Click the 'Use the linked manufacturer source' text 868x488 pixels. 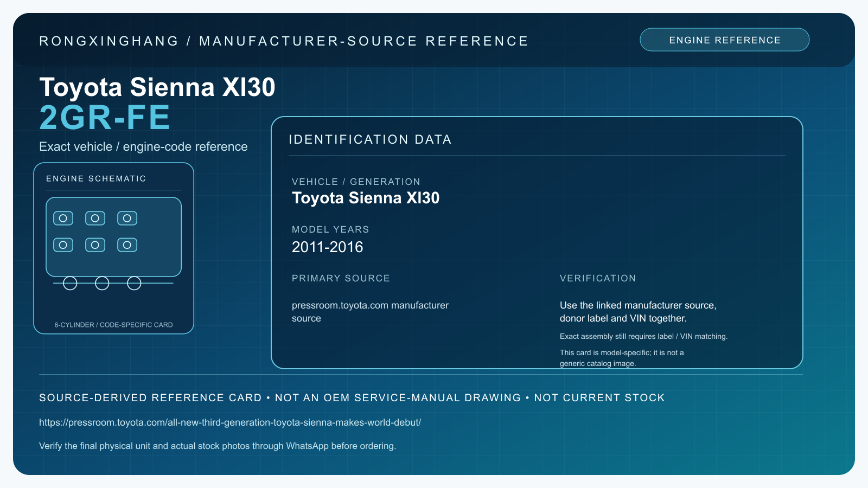tap(638, 312)
